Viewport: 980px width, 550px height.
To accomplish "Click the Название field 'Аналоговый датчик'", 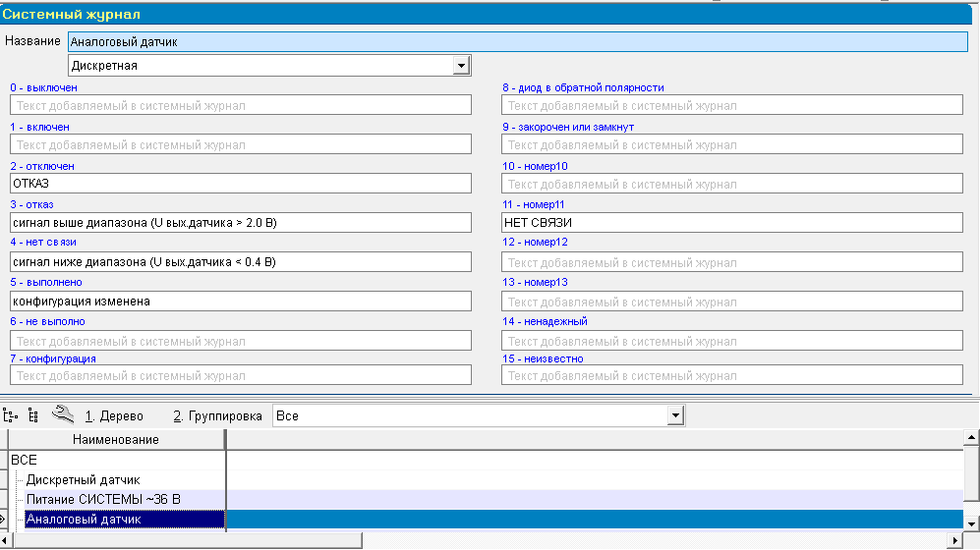I will [x=517, y=42].
